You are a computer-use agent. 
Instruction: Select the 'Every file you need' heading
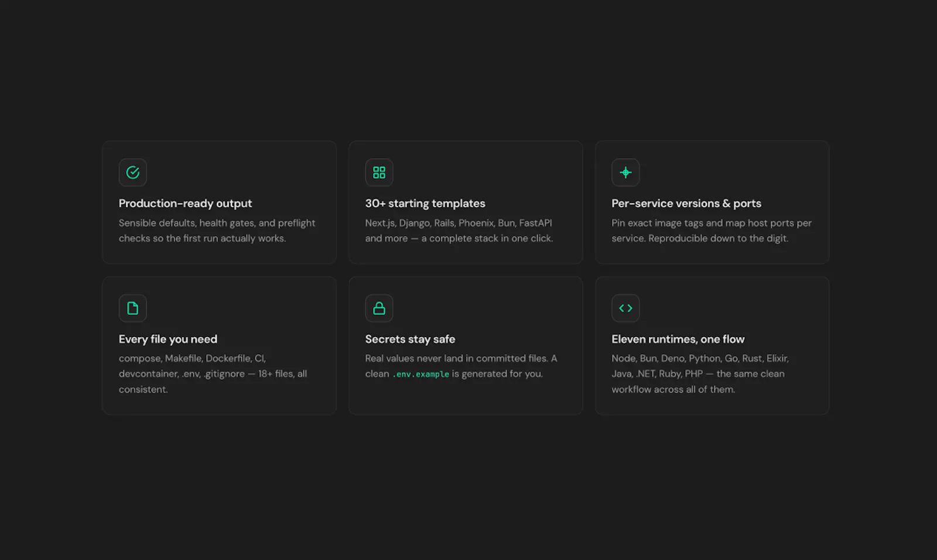tap(168, 339)
